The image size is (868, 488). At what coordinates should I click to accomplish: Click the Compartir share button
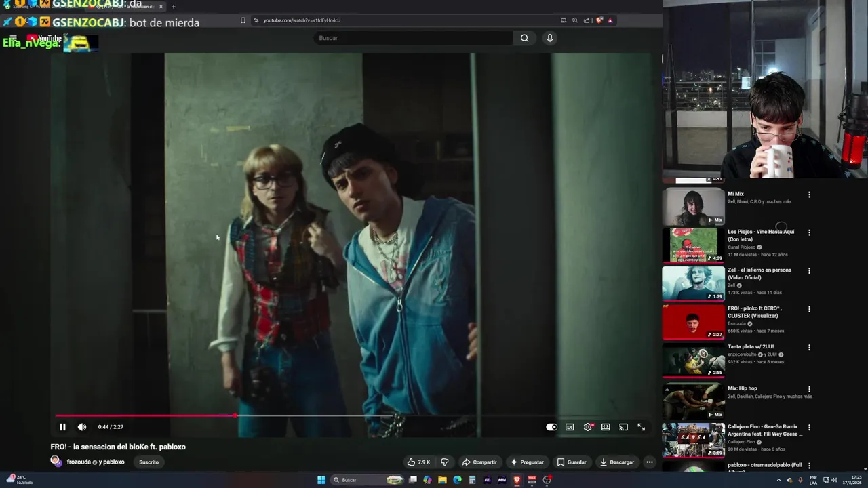point(479,462)
